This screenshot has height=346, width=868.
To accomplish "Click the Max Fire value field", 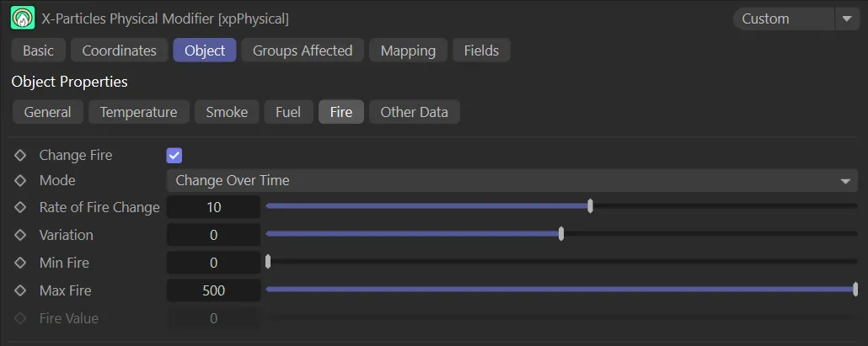I will (x=214, y=290).
